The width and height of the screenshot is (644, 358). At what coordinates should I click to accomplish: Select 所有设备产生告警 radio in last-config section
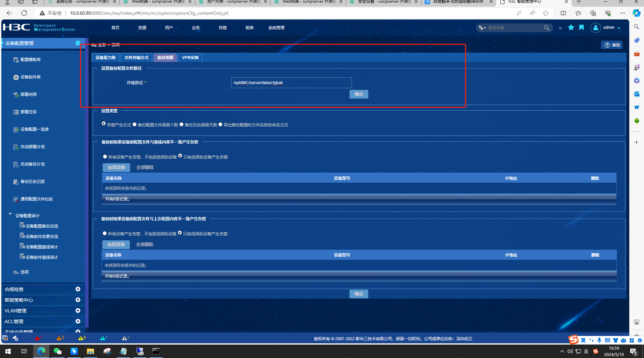click(x=105, y=233)
